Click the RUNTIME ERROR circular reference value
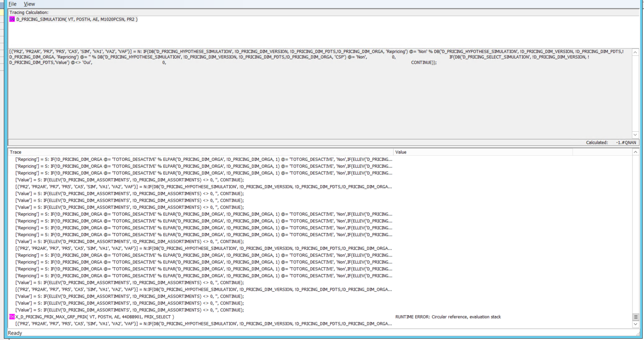The image size is (644, 340). click(x=448, y=317)
